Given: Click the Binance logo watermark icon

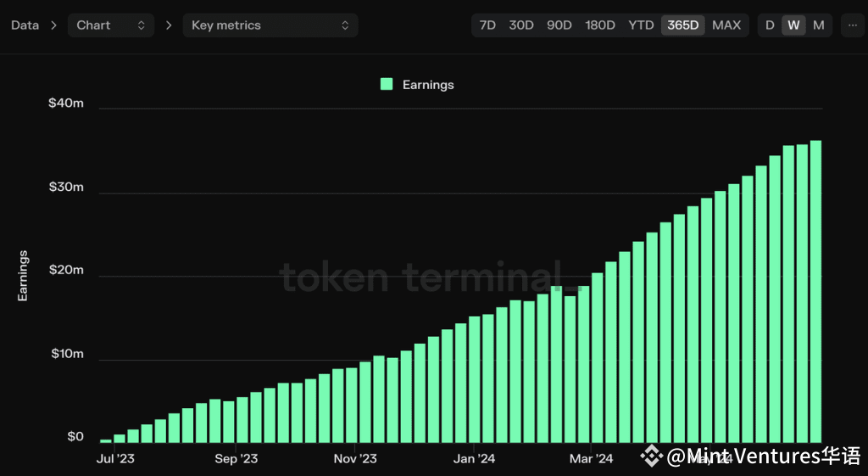Looking at the screenshot, I should pyautogui.click(x=652, y=456).
